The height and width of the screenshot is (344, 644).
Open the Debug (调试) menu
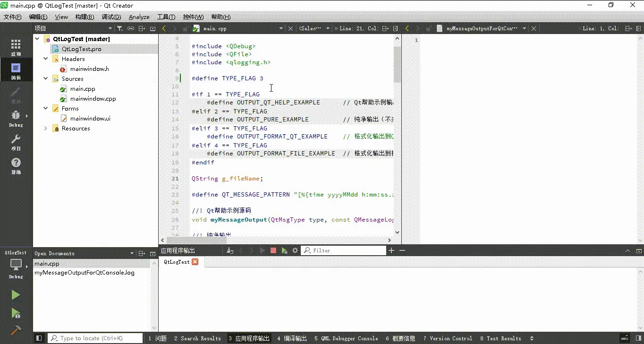(111, 17)
